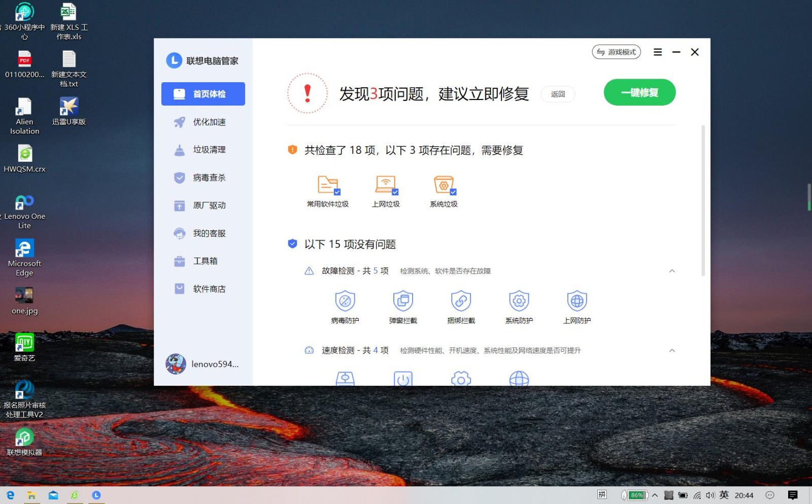The image size is (812, 504).
Task: Select 联想模拟器 desktop shortcut
Action: [24, 442]
